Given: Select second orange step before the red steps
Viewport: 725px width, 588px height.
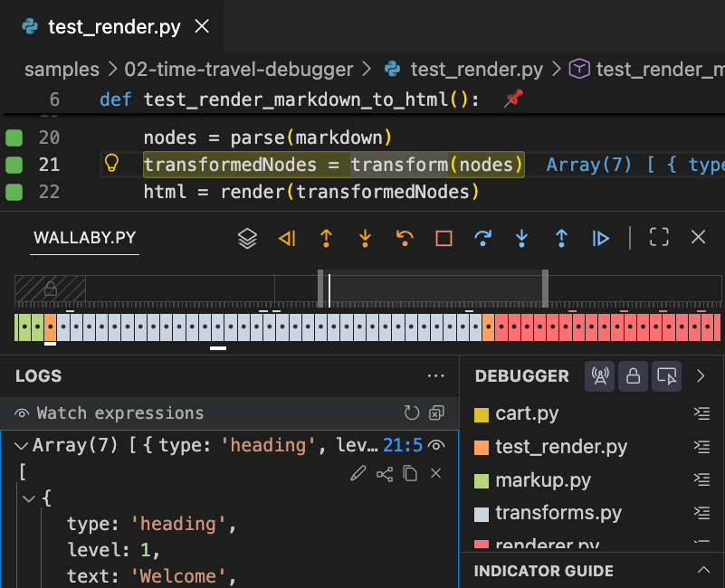Looking at the screenshot, I should point(488,327).
